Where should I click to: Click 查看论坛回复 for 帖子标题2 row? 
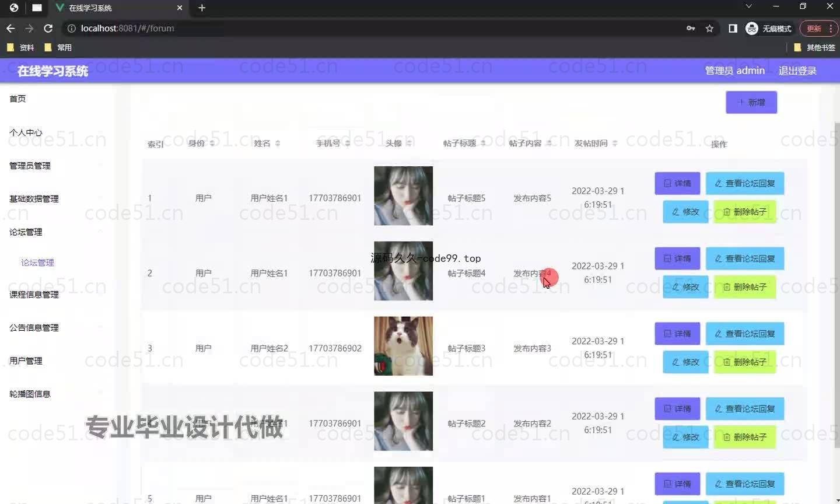pos(745,409)
